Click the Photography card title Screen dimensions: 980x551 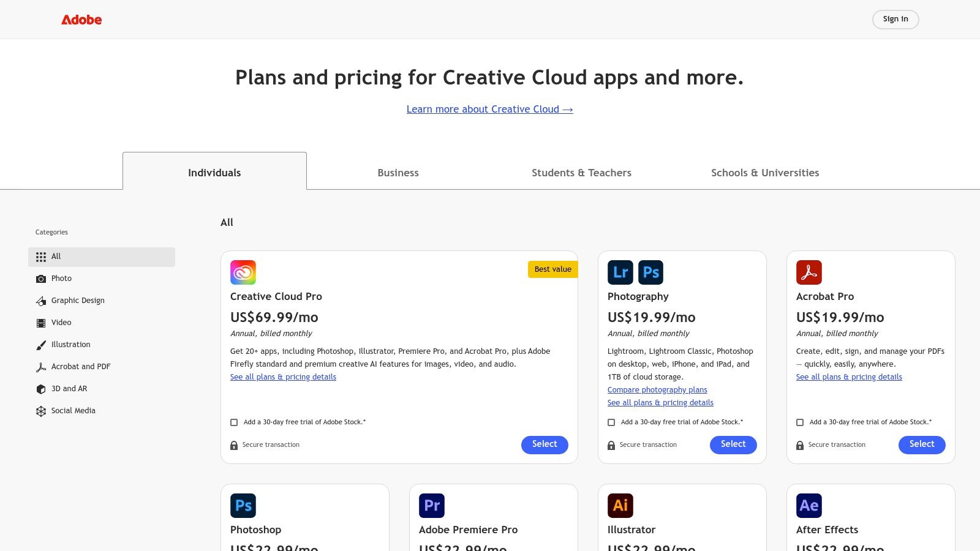tap(638, 297)
